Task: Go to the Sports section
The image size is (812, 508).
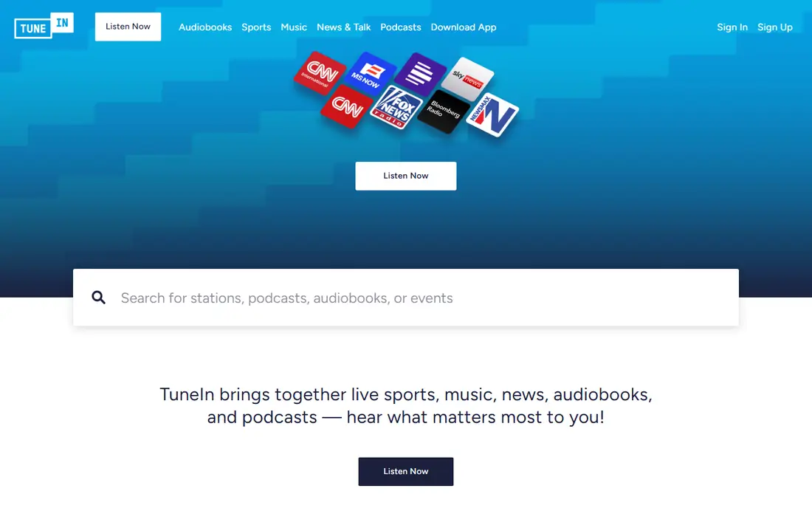Action: (256, 27)
